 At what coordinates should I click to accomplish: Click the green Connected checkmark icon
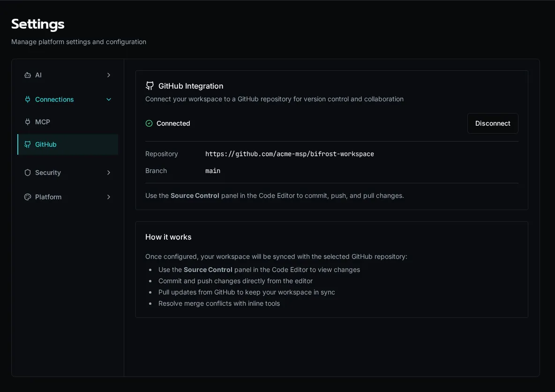tap(149, 123)
